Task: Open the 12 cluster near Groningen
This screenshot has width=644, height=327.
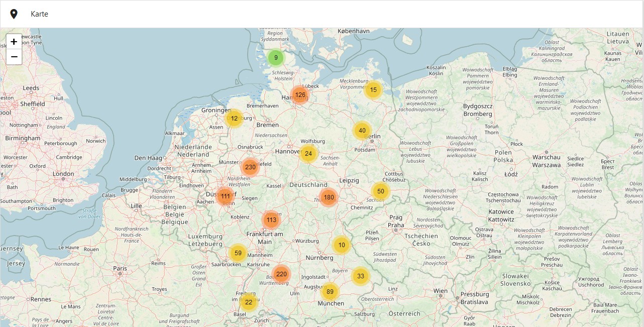Action: tap(234, 119)
